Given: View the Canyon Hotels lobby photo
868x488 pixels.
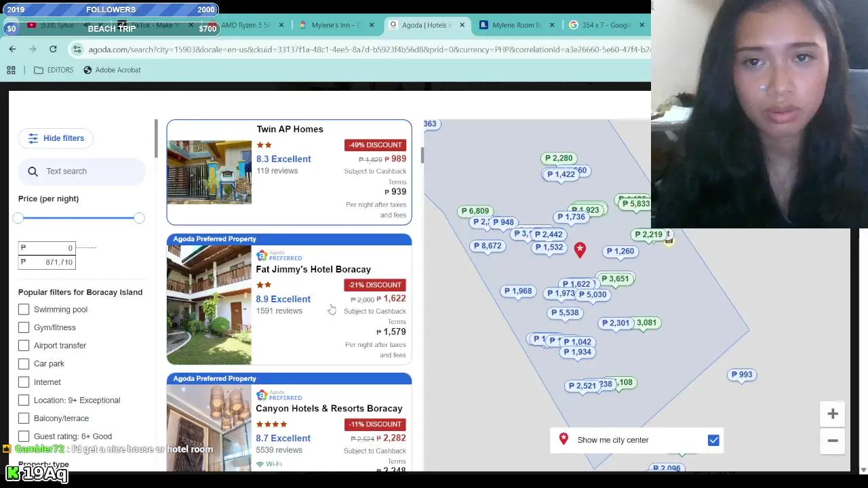Looking at the screenshot, I should point(209,428).
